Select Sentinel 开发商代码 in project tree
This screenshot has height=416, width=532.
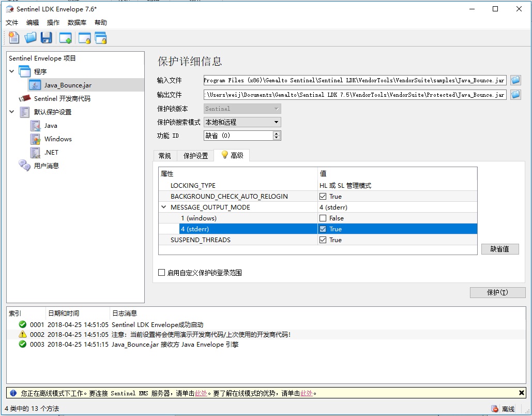click(62, 98)
